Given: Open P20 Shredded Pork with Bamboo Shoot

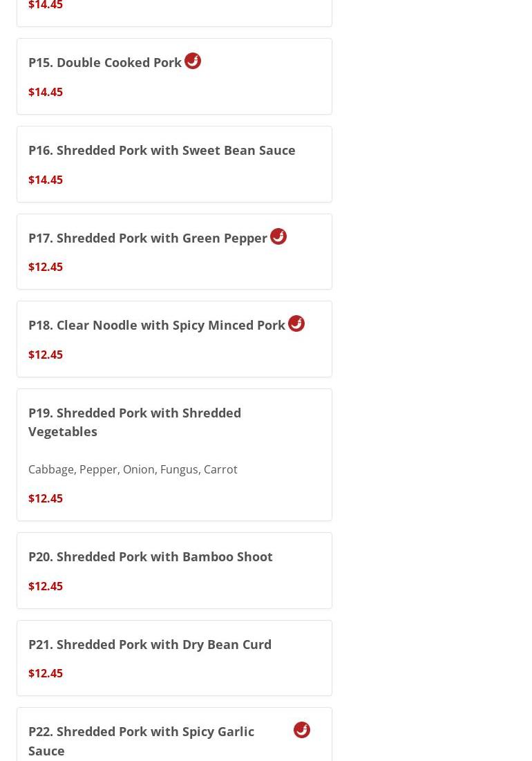Looking at the screenshot, I should 174,571.
